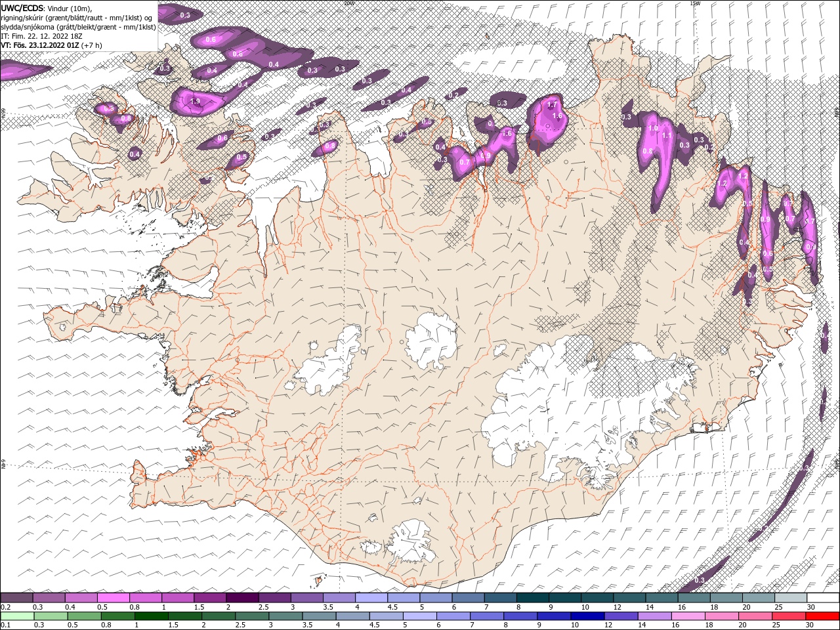The width and height of the screenshot is (840, 630).
Task: Click the 1.0 precipitation value on the map
Action: pos(652,129)
